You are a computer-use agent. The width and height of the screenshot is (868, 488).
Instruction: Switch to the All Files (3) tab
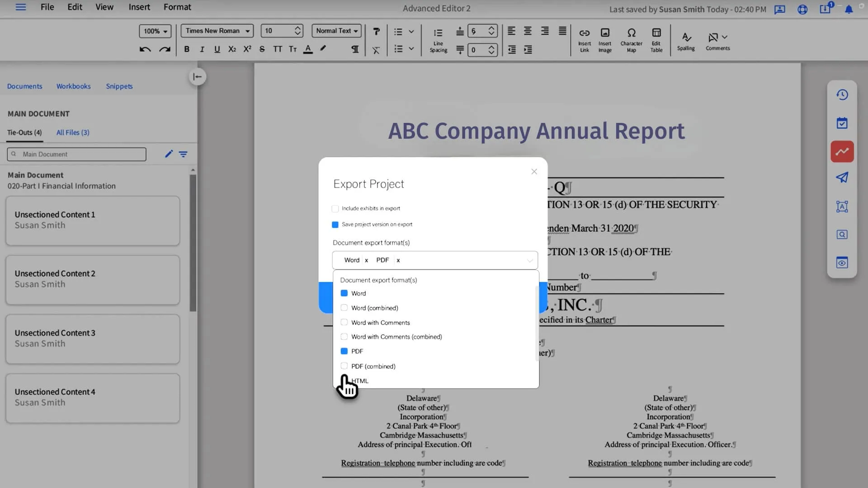tap(73, 132)
